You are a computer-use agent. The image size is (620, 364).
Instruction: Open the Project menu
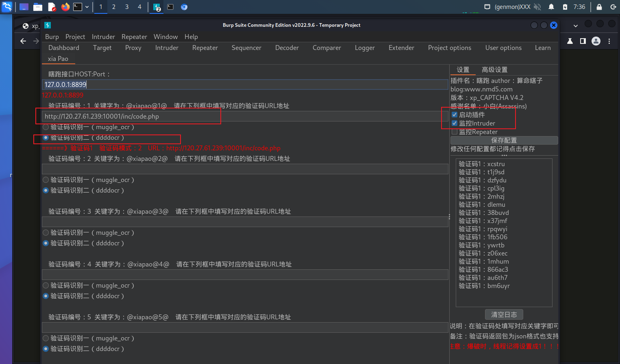pos(75,37)
